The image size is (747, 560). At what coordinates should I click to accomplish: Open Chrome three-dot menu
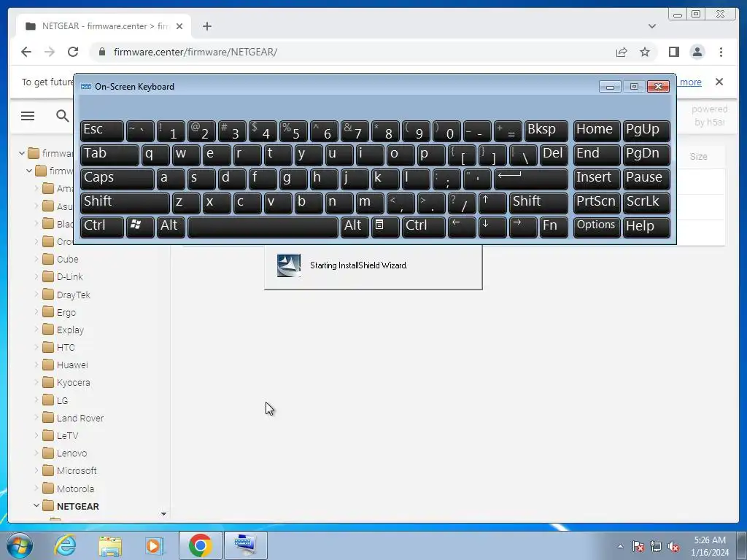pyautogui.click(x=721, y=52)
